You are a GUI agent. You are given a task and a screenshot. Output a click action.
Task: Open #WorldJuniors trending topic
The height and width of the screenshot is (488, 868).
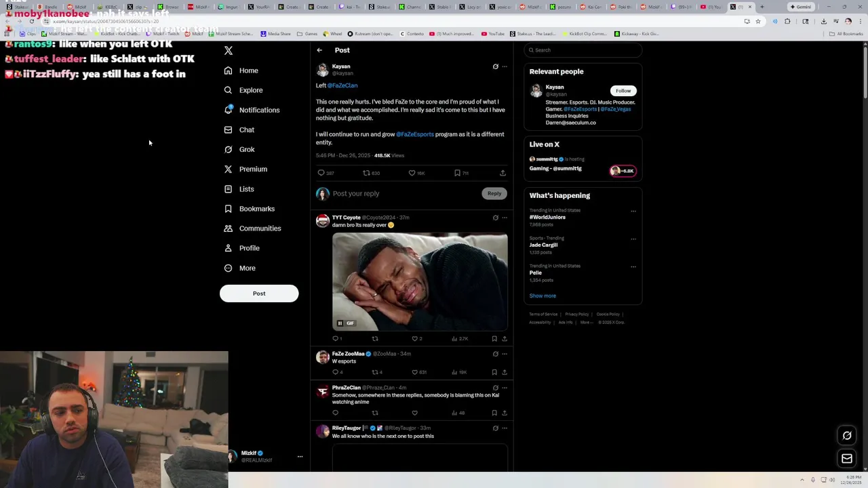[x=547, y=218]
